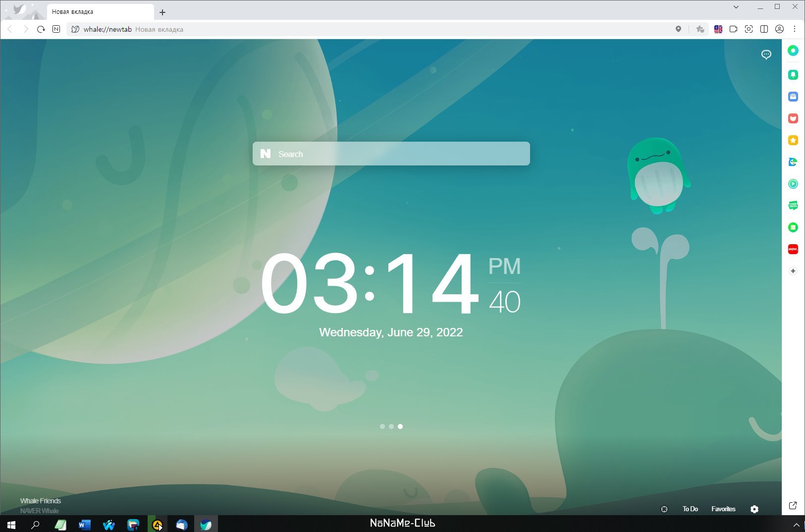The height and width of the screenshot is (532, 805).
Task: Select the second wallpaper page dot
Action: point(391,426)
